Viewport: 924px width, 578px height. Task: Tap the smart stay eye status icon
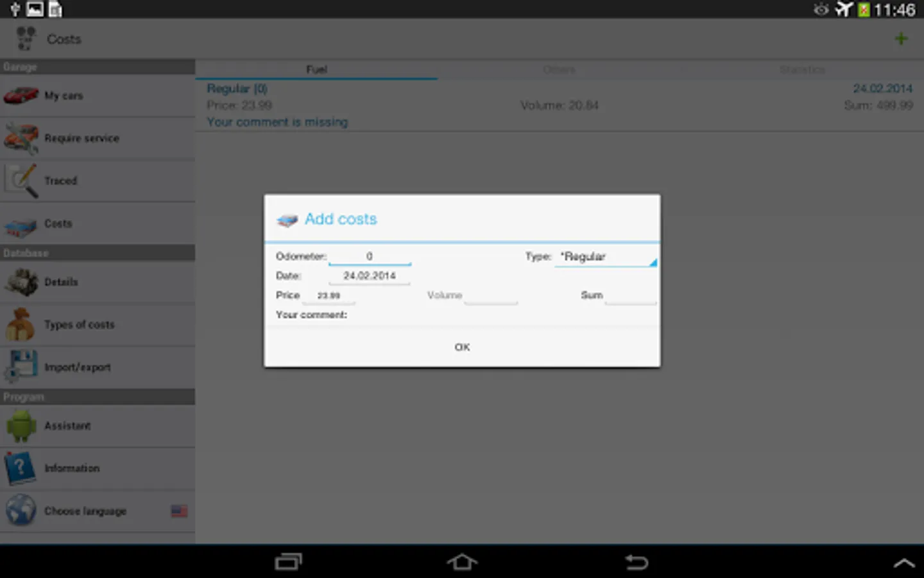pos(821,9)
